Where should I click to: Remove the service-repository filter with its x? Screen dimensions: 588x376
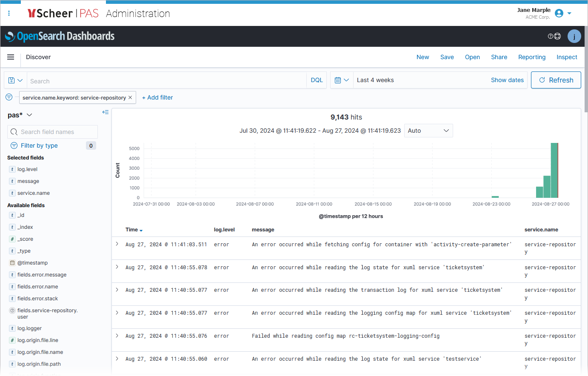pyautogui.click(x=130, y=97)
